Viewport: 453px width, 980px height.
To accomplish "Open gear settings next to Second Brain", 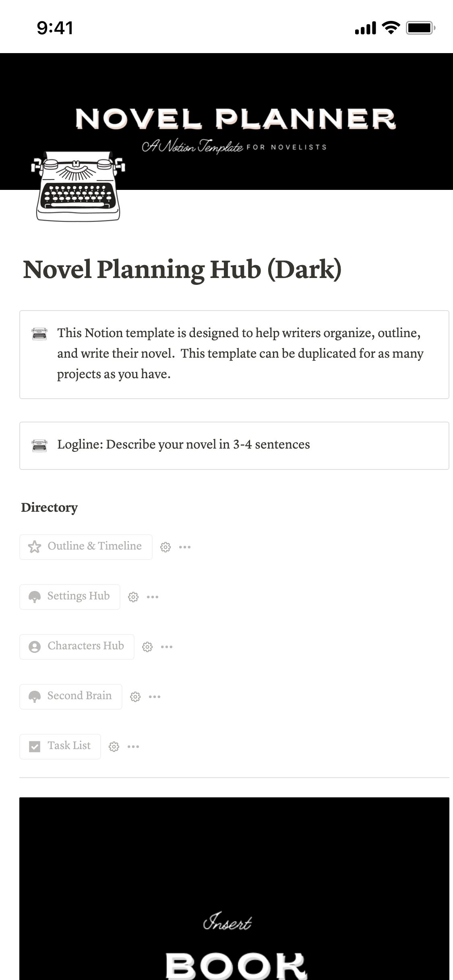I will pyautogui.click(x=135, y=697).
